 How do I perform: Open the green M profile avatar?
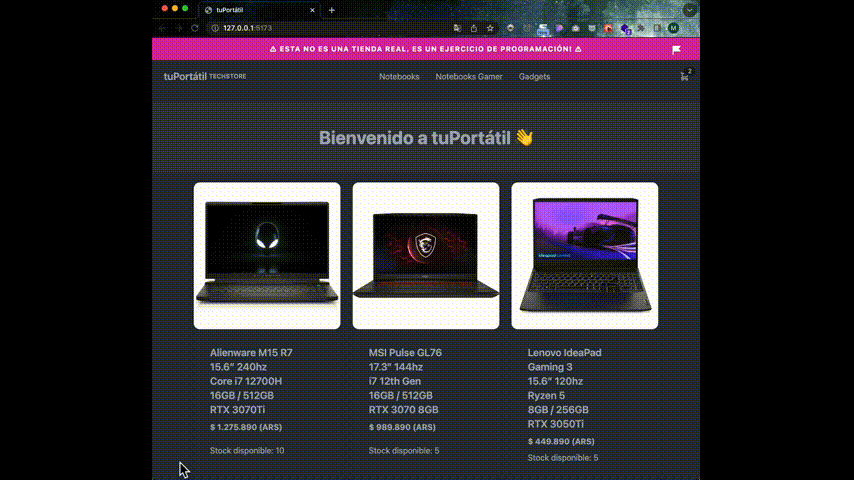[x=674, y=28]
